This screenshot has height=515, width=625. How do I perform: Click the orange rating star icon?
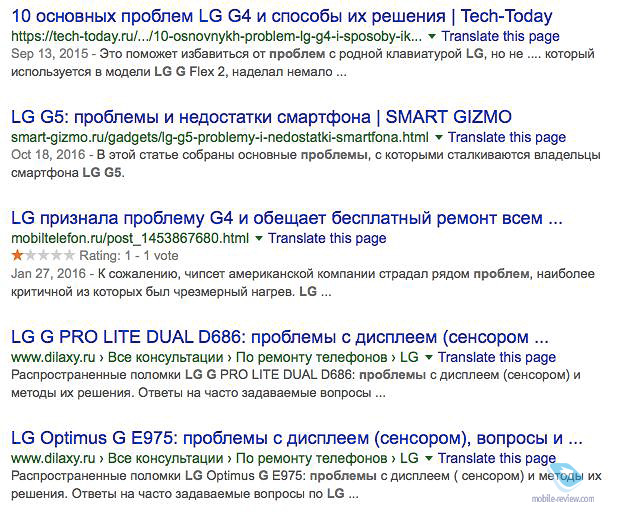pos(17,255)
